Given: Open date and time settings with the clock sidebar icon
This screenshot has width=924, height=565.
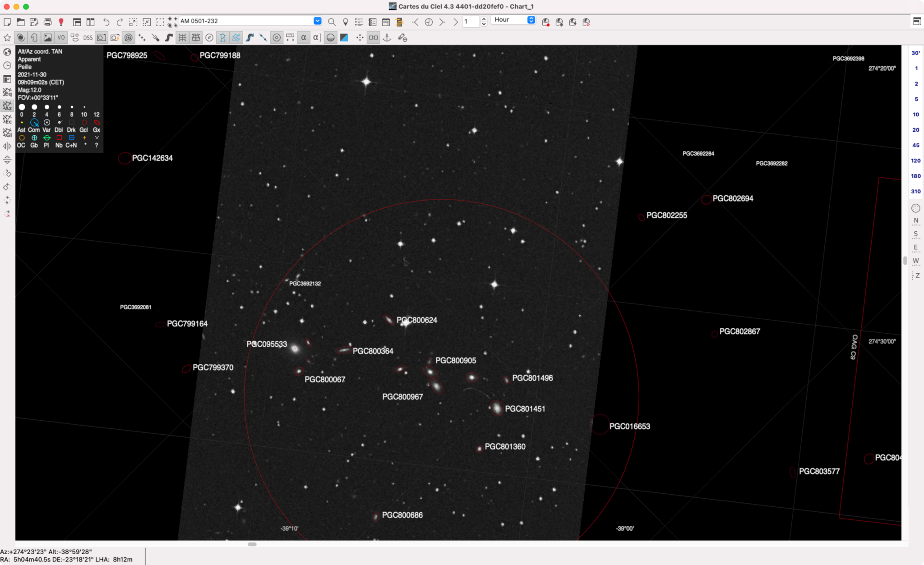Looking at the screenshot, I should (7, 65).
